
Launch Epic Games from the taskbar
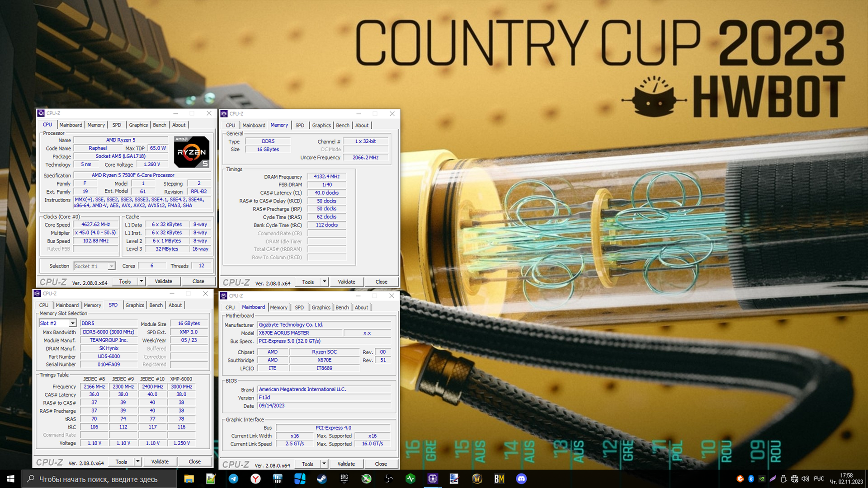click(344, 479)
